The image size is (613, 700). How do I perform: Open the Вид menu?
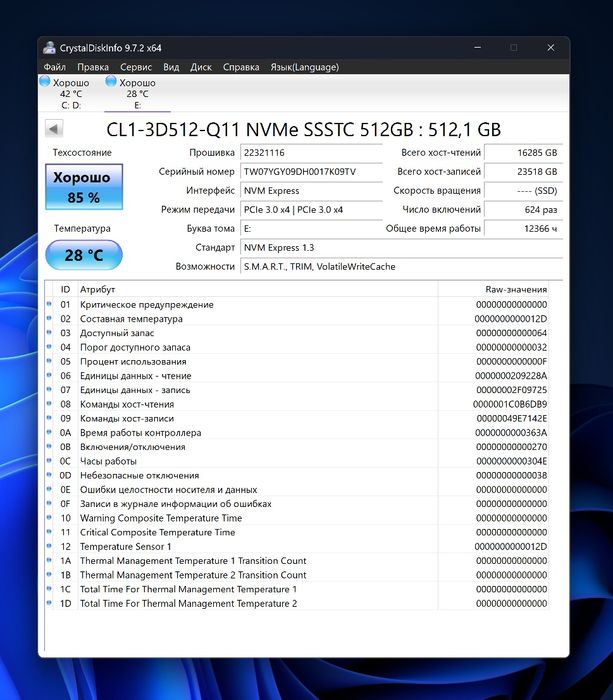coord(171,67)
